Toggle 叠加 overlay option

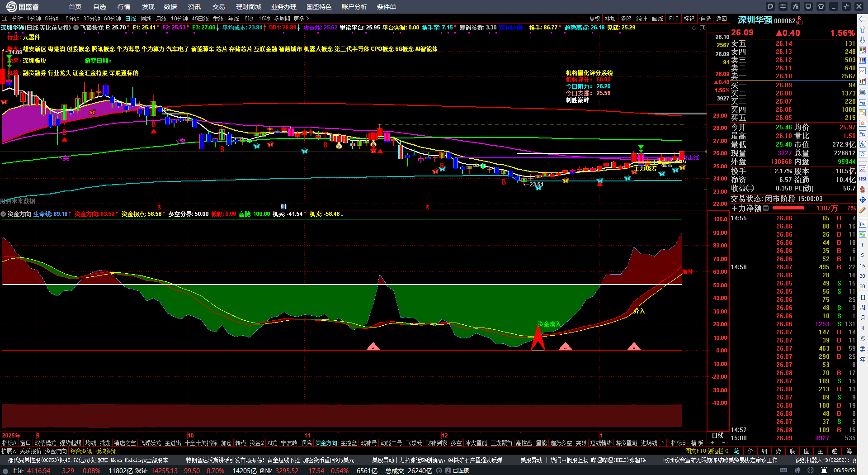(x=610, y=19)
